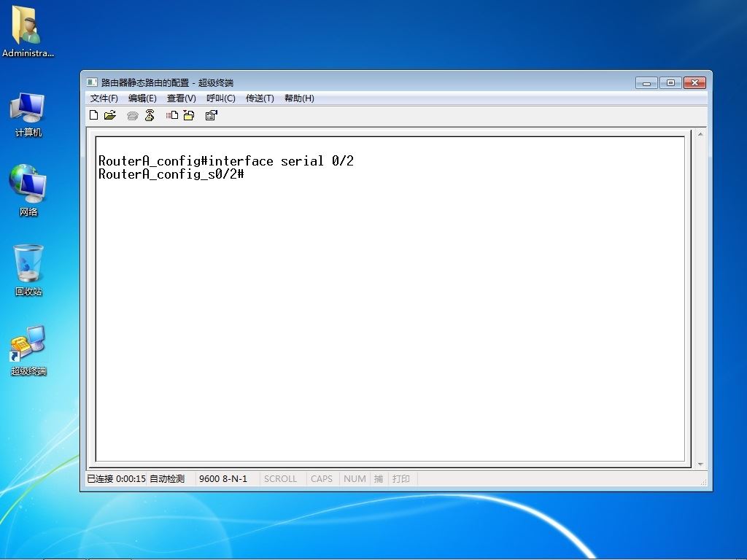Click the terminal scrollbar down arrow
The width and height of the screenshot is (747, 560).
pos(700,464)
